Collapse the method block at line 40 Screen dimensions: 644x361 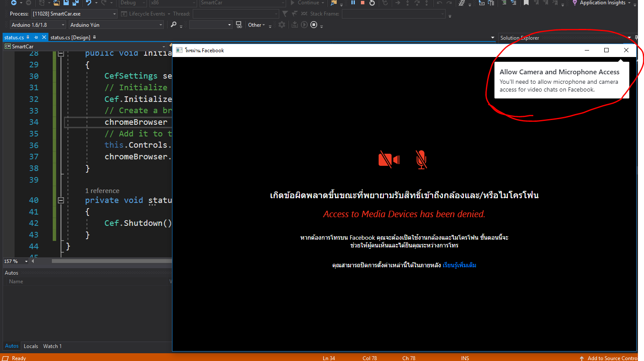coord(61,200)
